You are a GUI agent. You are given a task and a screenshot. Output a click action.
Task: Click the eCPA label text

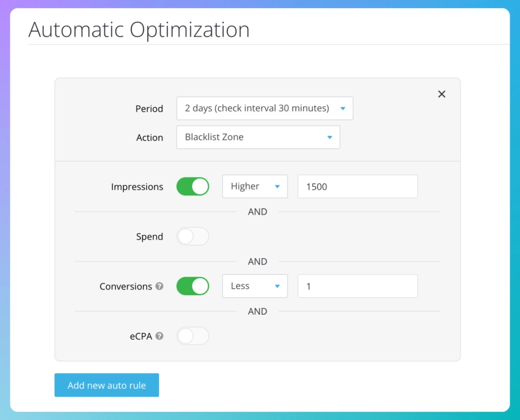(x=141, y=336)
